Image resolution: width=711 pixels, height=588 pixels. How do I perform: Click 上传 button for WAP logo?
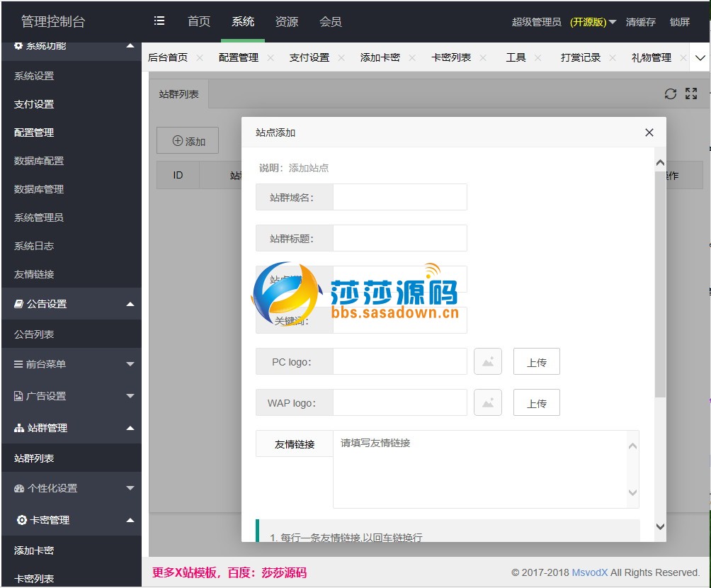pos(536,402)
